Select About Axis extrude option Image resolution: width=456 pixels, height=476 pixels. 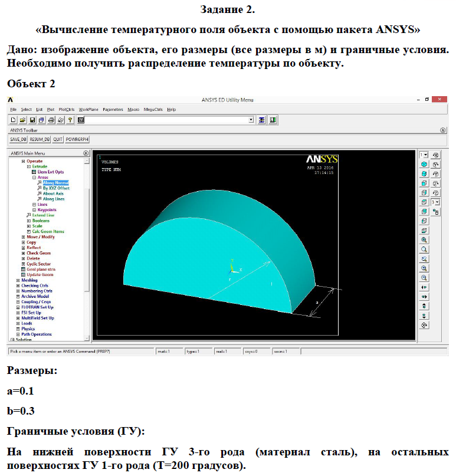click(x=53, y=193)
